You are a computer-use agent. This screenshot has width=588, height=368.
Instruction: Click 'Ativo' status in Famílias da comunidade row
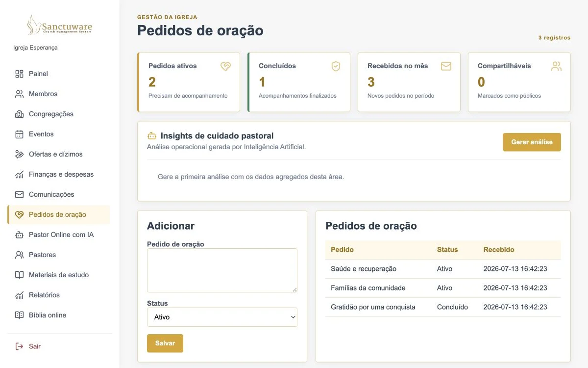pos(444,288)
